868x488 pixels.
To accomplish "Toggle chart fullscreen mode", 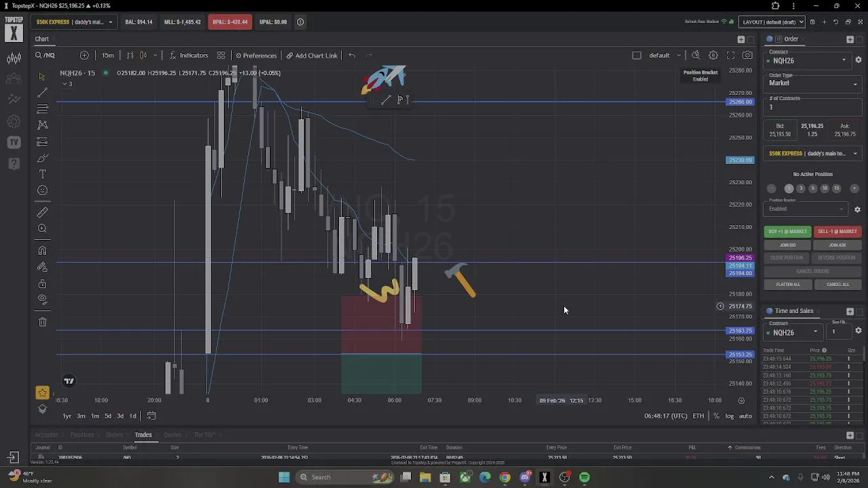I will point(730,56).
